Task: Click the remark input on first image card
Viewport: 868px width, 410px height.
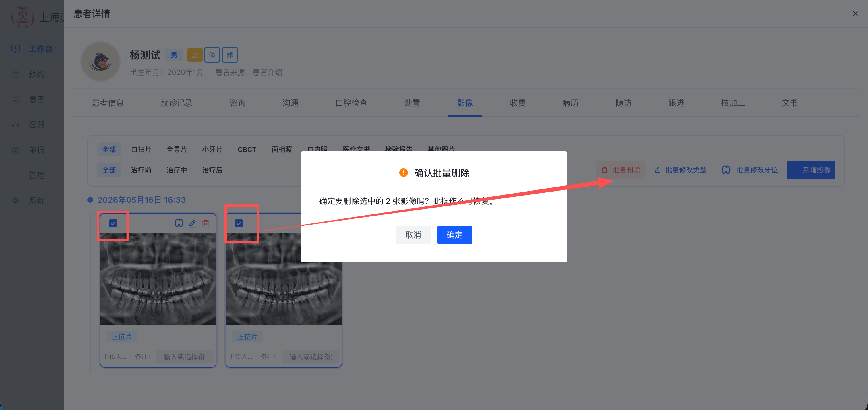Action: [184, 356]
